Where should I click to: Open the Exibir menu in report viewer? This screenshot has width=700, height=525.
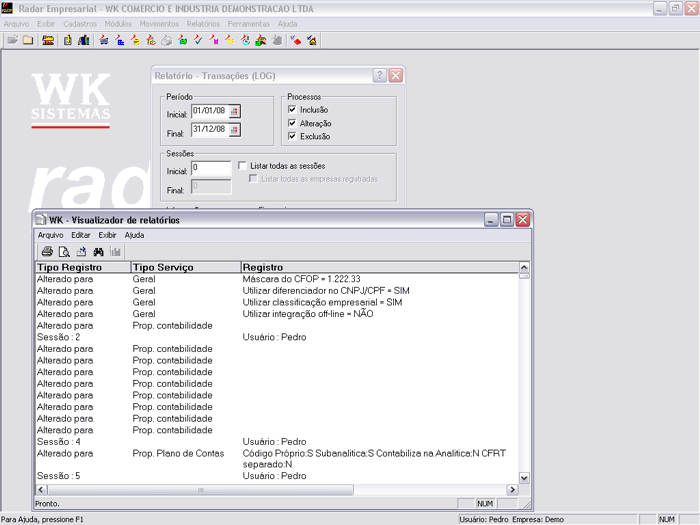[x=107, y=235]
